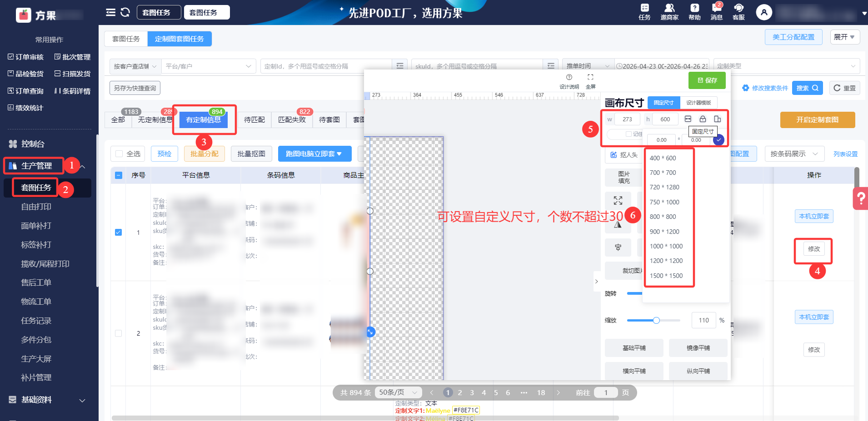Select the 匹配失败 status tab
This screenshot has width=868, height=421.
tap(292, 119)
